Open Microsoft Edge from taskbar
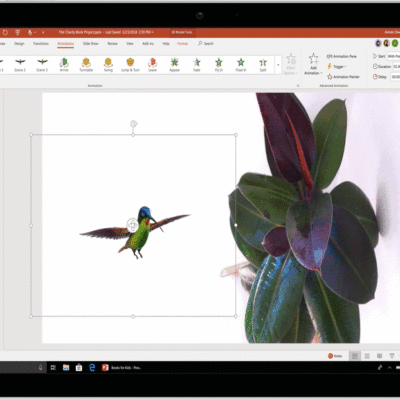Viewport: 400px width, 400px height. click(x=92, y=367)
